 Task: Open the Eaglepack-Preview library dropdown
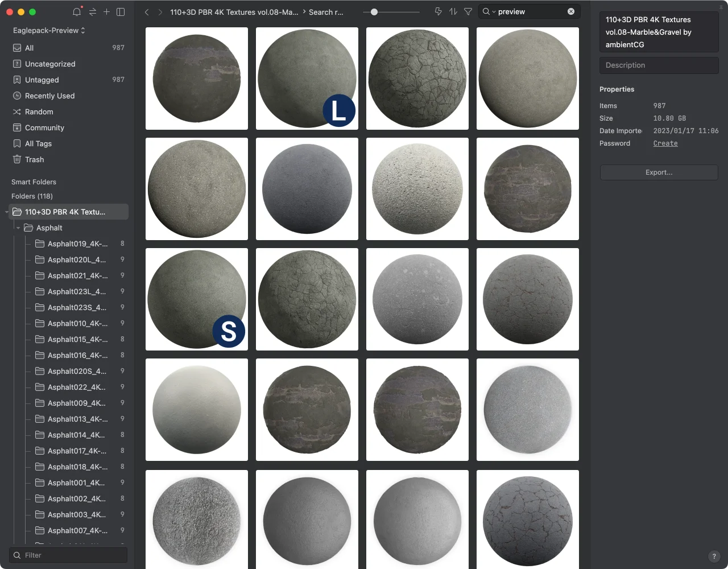49,30
